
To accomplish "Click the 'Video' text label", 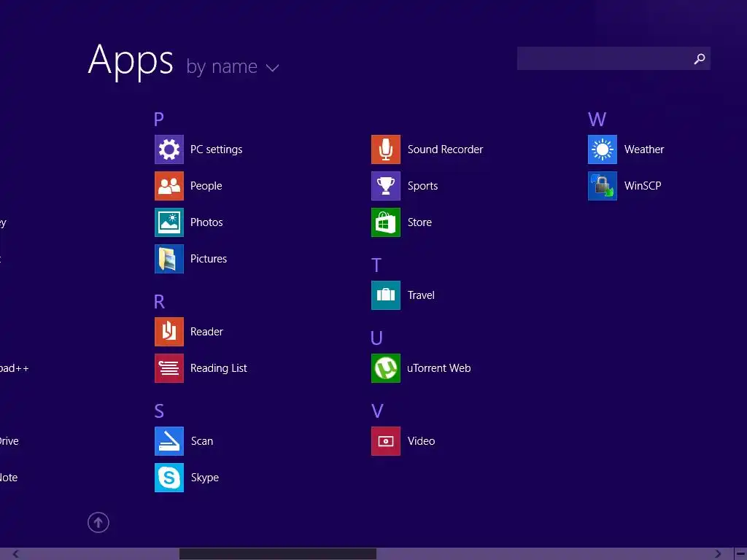I will click(421, 441).
